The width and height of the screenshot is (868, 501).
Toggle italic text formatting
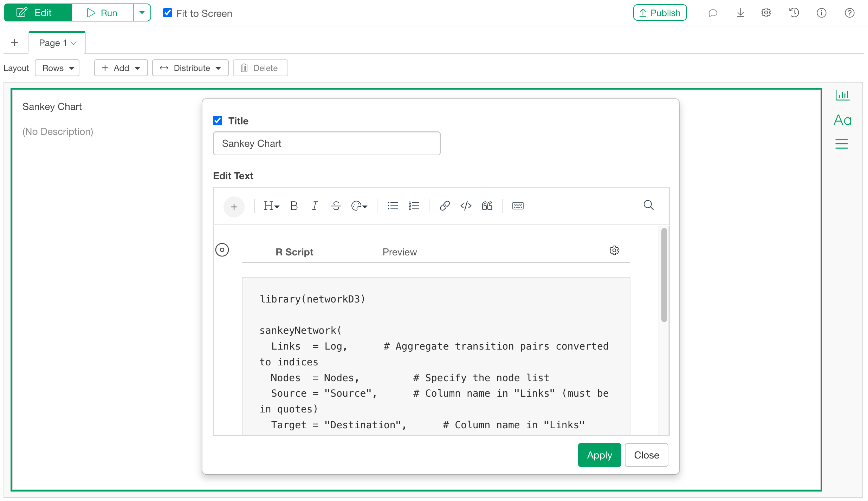[x=315, y=206]
